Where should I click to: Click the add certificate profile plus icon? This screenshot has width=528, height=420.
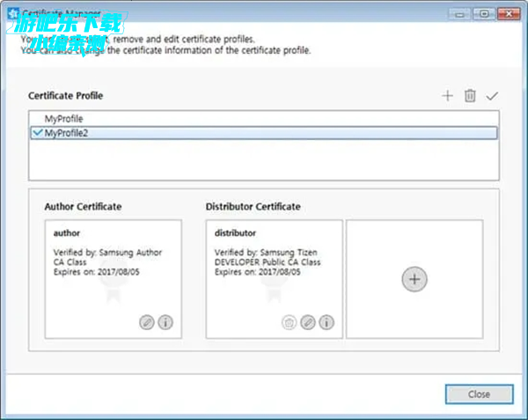point(448,96)
